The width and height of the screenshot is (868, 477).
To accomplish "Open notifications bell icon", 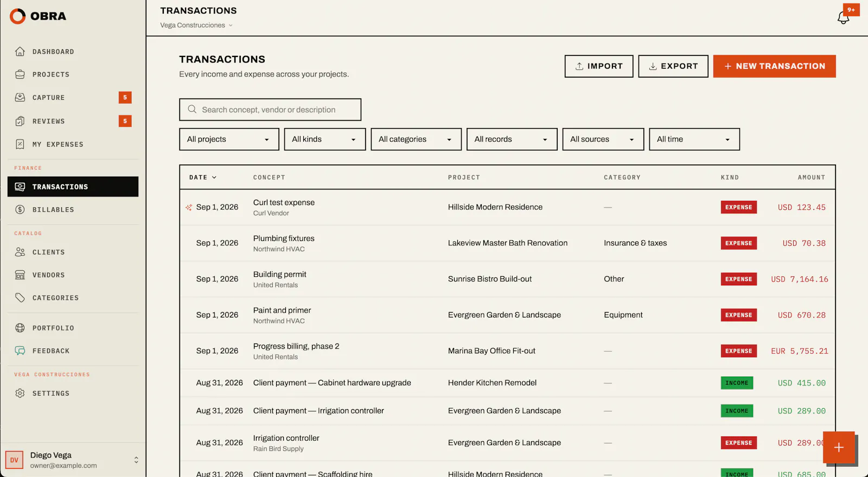I will [x=843, y=18].
